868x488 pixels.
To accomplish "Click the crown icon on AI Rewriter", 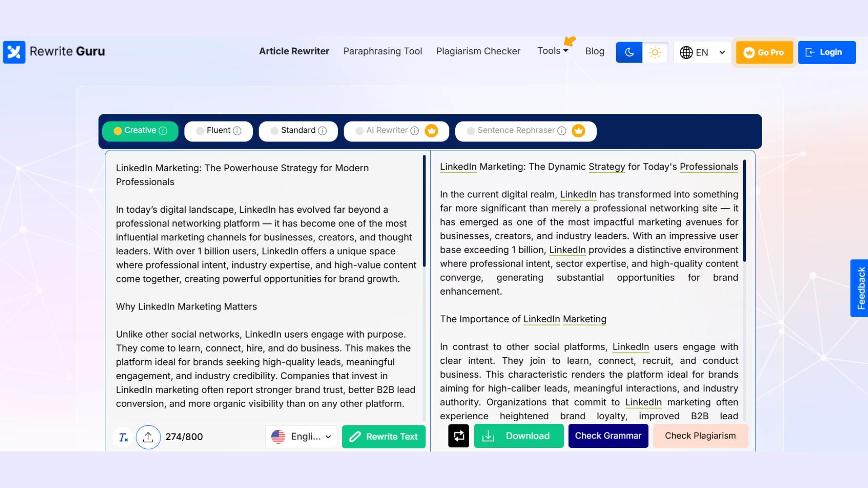I will tap(431, 131).
